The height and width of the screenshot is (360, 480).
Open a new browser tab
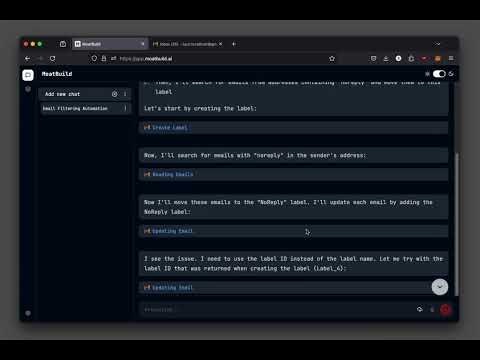[x=234, y=44]
